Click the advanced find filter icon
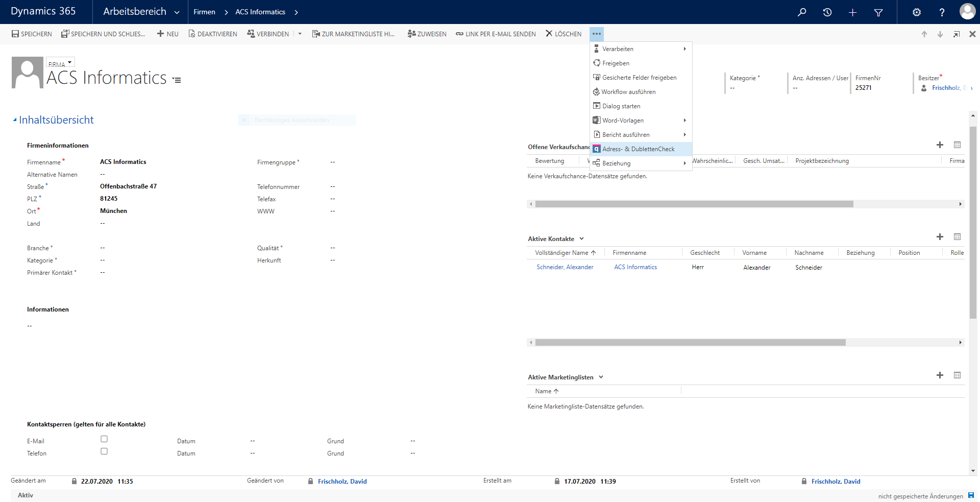The height and width of the screenshot is (502, 980). click(x=878, y=12)
